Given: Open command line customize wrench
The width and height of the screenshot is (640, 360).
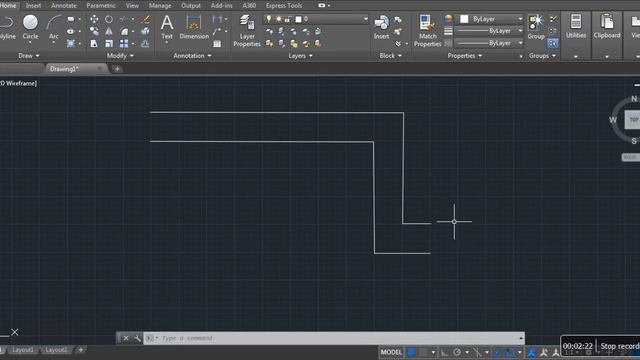Looking at the screenshot, I should coord(137,338).
